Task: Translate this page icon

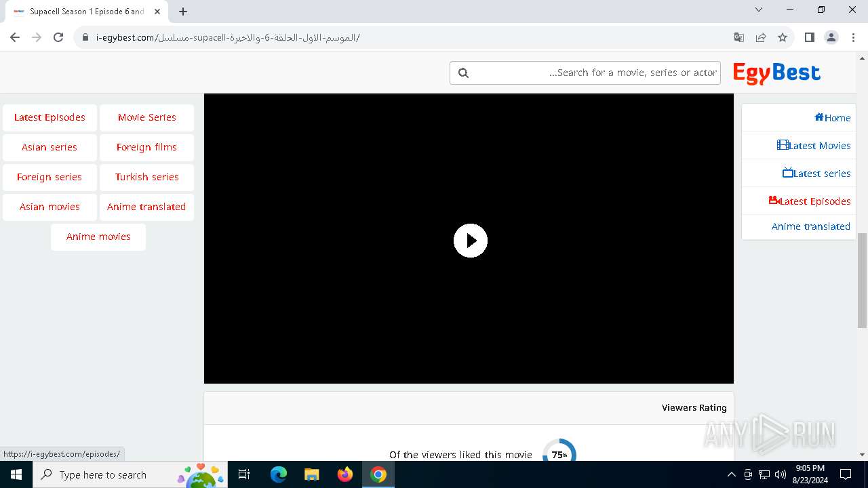Action: coord(739,37)
